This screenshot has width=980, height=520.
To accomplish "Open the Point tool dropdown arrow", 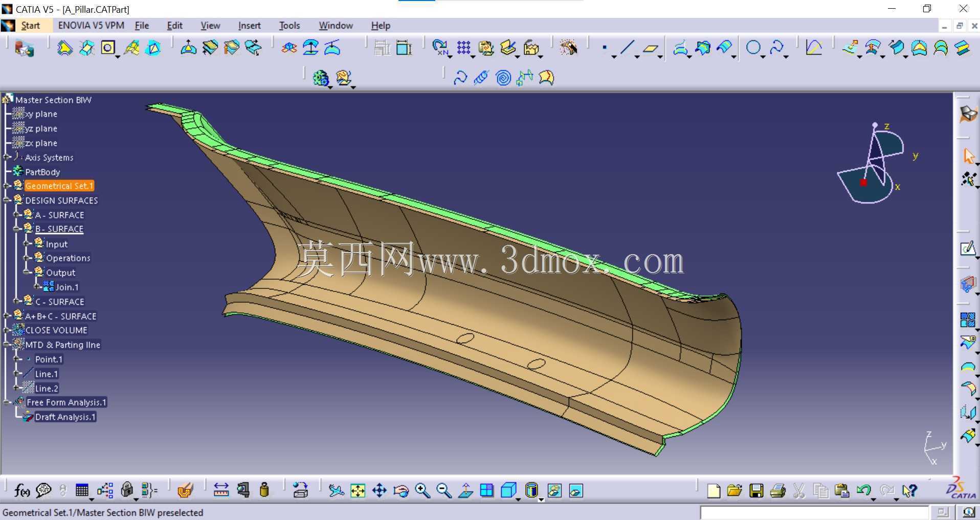I will click(614, 56).
